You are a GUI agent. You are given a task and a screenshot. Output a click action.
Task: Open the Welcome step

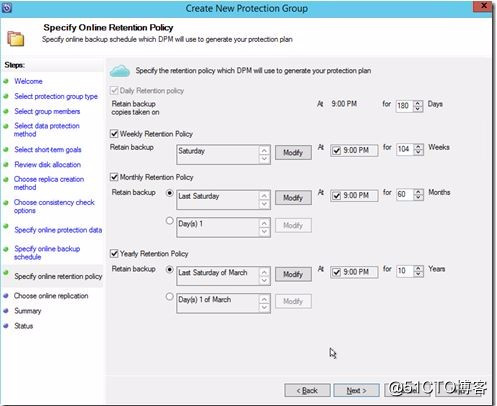[x=28, y=81]
